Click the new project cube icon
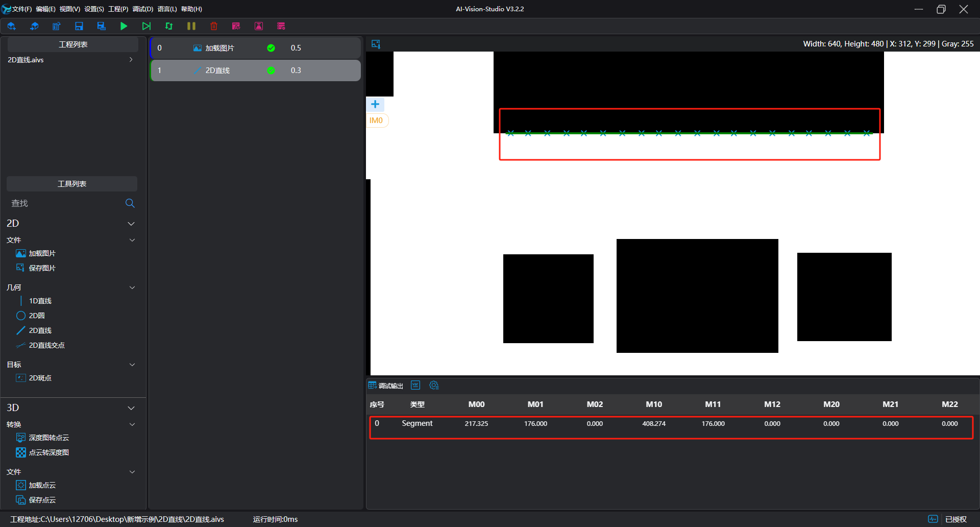The height and width of the screenshot is (527, 980). pyautogui.click(x=11, y=26)
